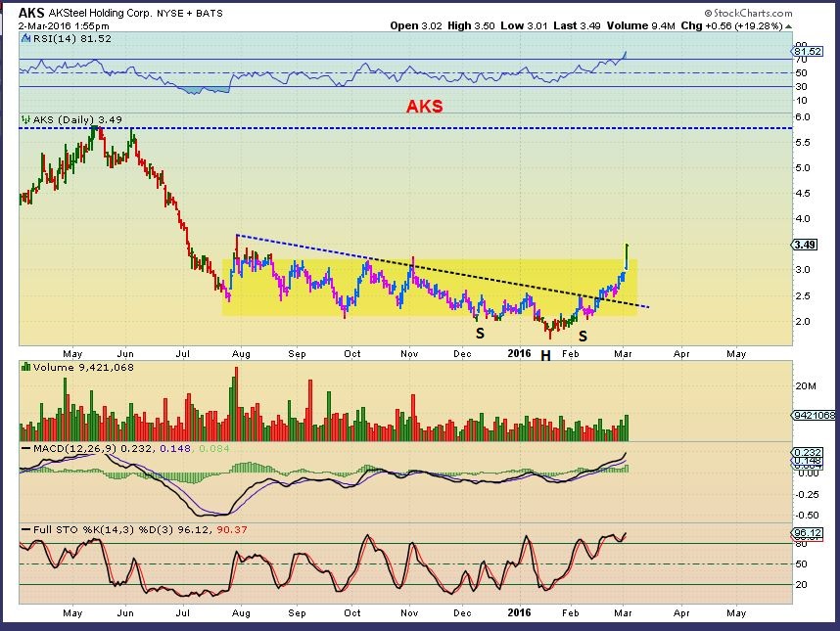This screenshot has width=840, height=631.
Task: Click the Volume 9.4M header value
Action: click(640, 25)
